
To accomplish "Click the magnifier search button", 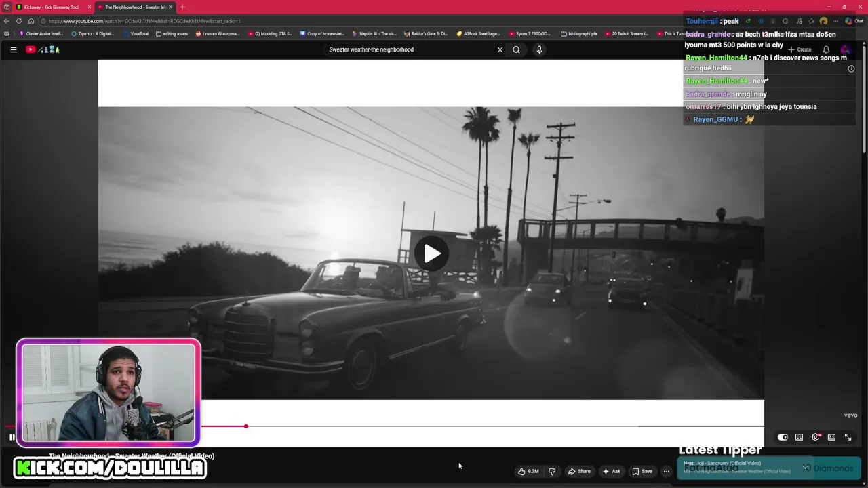I will pos(516,49).
